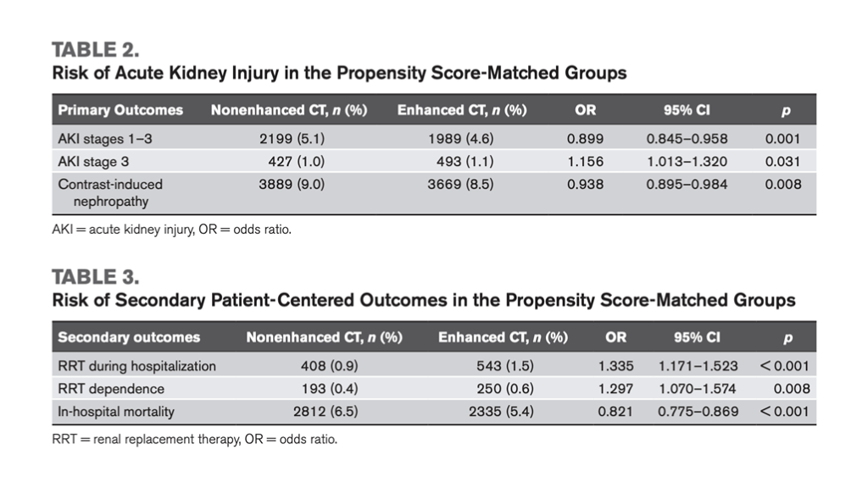Select the 3669 (8.5) enhanced CT value
This screenshot has height=488, width=868.
click(x=462, y=184)
